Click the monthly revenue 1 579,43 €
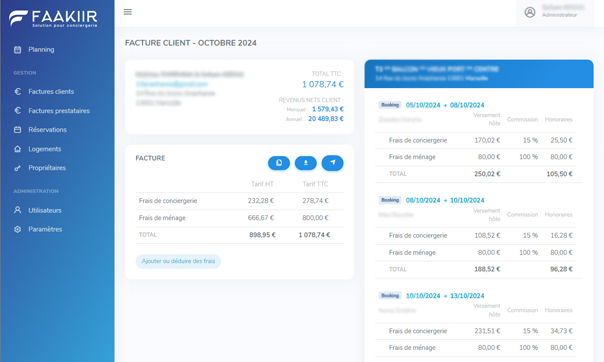Image resolution: width=604 pixels, height=362 pixels. point(328,109)
